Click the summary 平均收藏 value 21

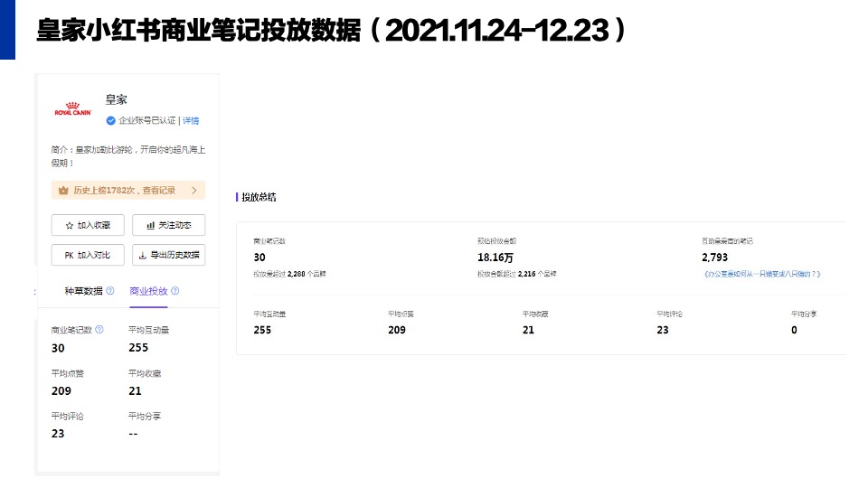528,331
